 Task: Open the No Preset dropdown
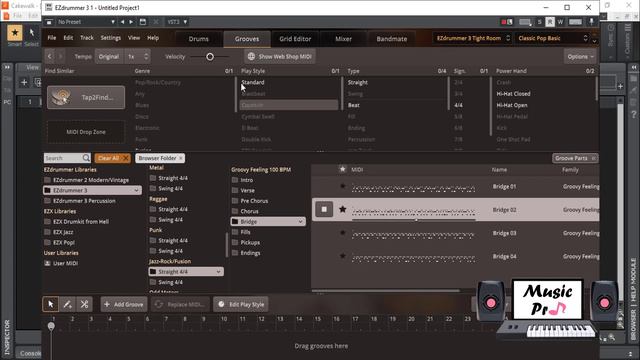click(x=86, y=22)
